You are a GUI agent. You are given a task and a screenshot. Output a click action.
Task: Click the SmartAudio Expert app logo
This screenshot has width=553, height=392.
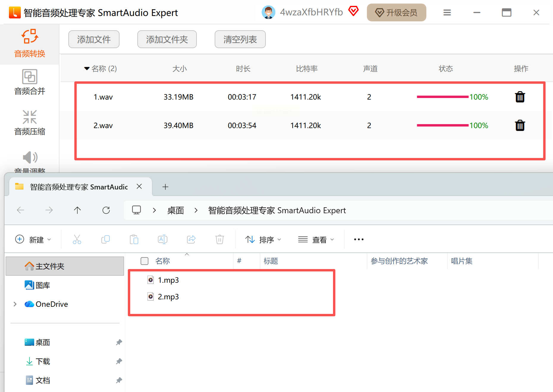pos(15,12)
